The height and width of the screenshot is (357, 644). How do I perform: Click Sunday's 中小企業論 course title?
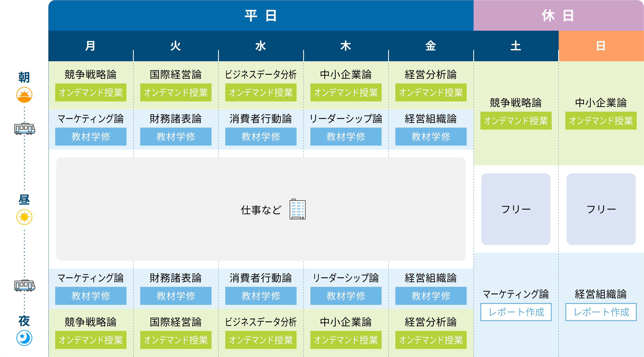pos(601,103)
